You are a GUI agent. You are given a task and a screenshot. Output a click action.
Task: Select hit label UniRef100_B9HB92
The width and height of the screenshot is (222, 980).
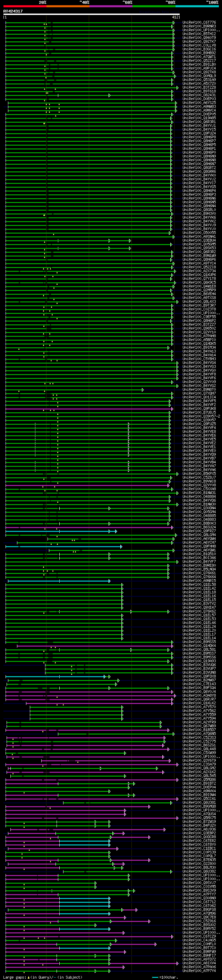pyautogui.click(x=199, y=53)
